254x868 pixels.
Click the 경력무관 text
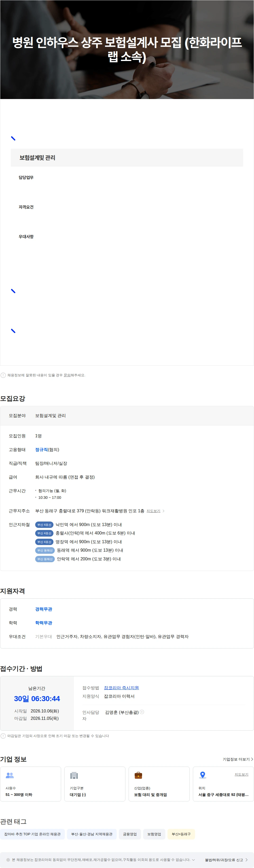pyautogui.click(x=44, y=609)
